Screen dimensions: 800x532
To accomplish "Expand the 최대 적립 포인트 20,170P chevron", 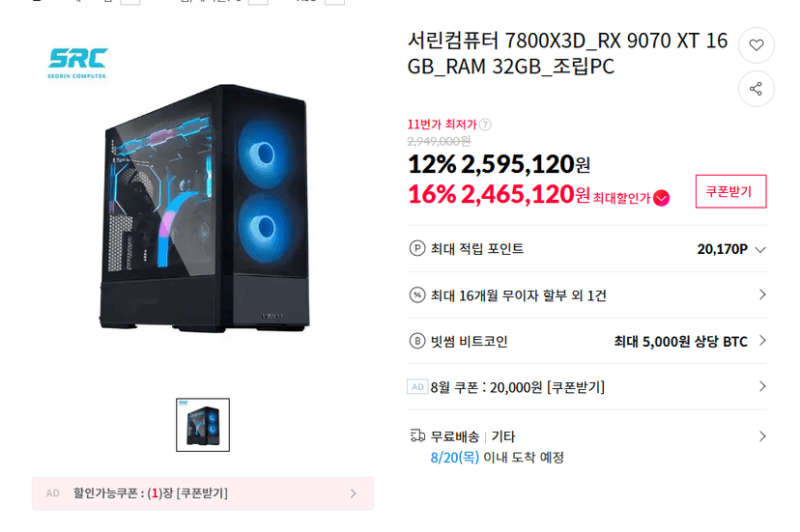I will click(x=760, y=249).
